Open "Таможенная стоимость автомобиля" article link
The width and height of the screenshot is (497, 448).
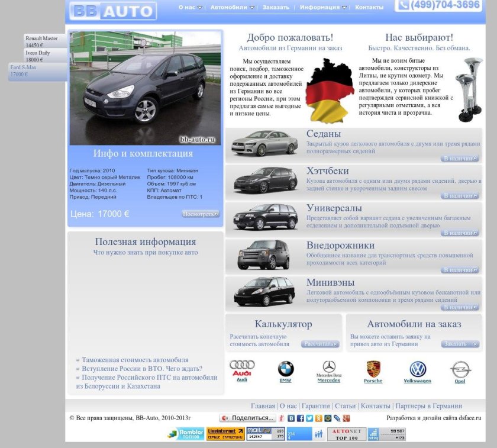point(135,360)
